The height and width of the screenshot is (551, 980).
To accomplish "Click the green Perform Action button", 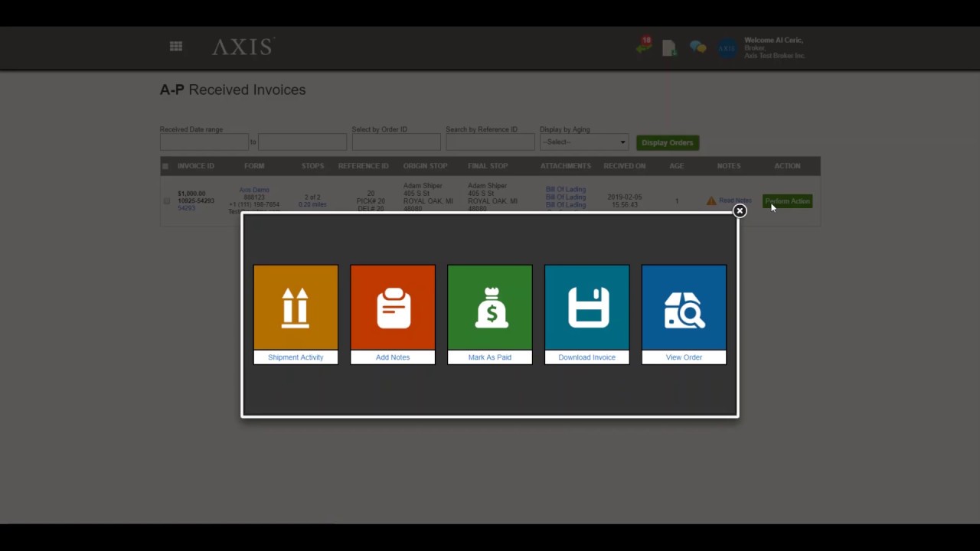I will click(x=788, y=201).
